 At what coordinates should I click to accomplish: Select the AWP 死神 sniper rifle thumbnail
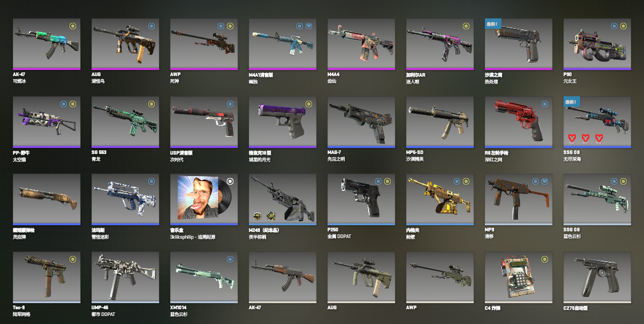click(x=204, y=43)
